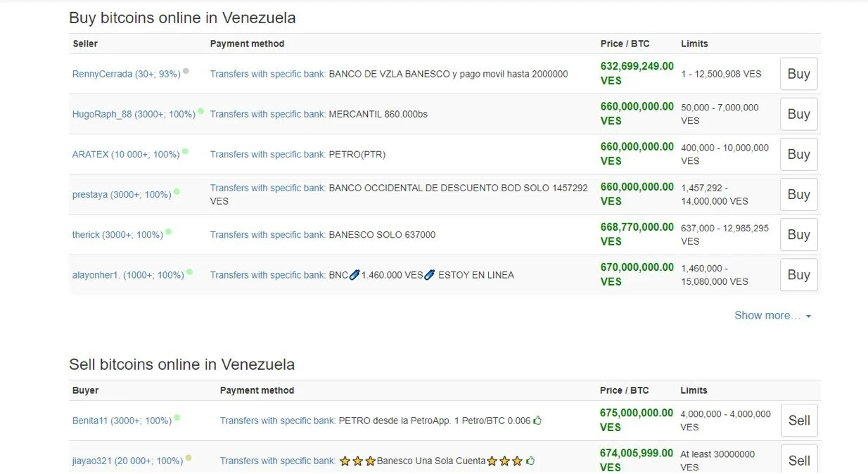
Task: Click the thumbs-up icon in jiayao321's Banesco offer
Action: (x=530, y=461)
